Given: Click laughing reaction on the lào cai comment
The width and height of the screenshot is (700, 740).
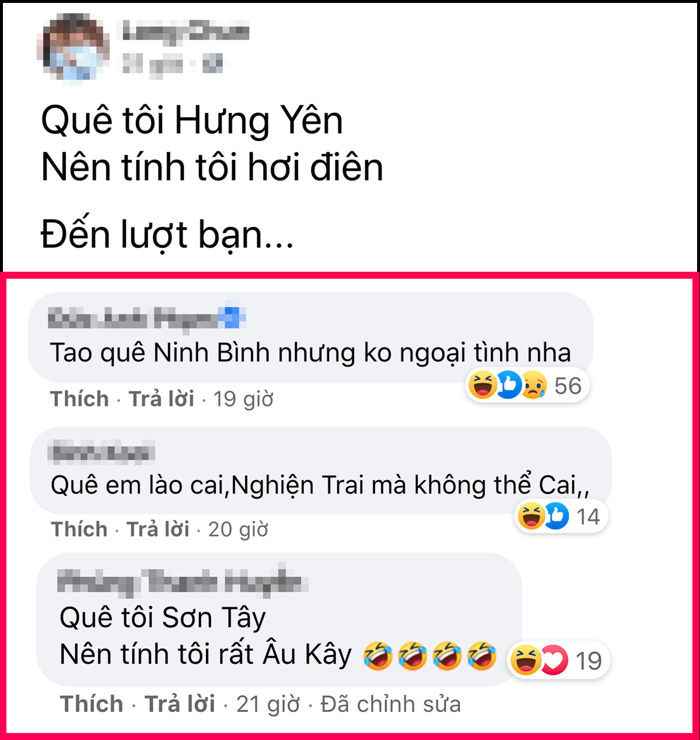Looking at the screenshot, I should [531, 515].
